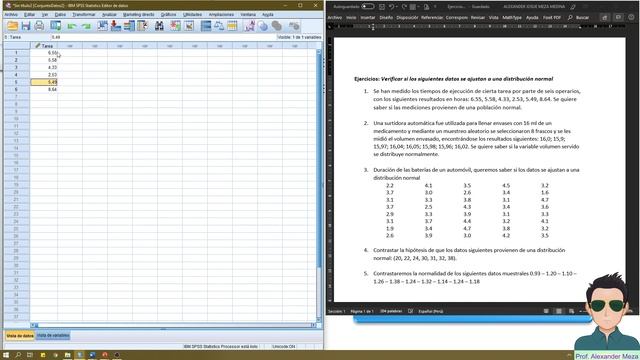Run descriptive statistics icon in SPSS toolbar
Viewport: 640px width, 360px height.
(x=142, y=26)
